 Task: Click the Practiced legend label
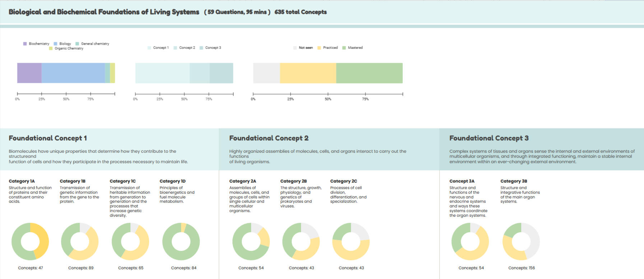pos(330,47)
